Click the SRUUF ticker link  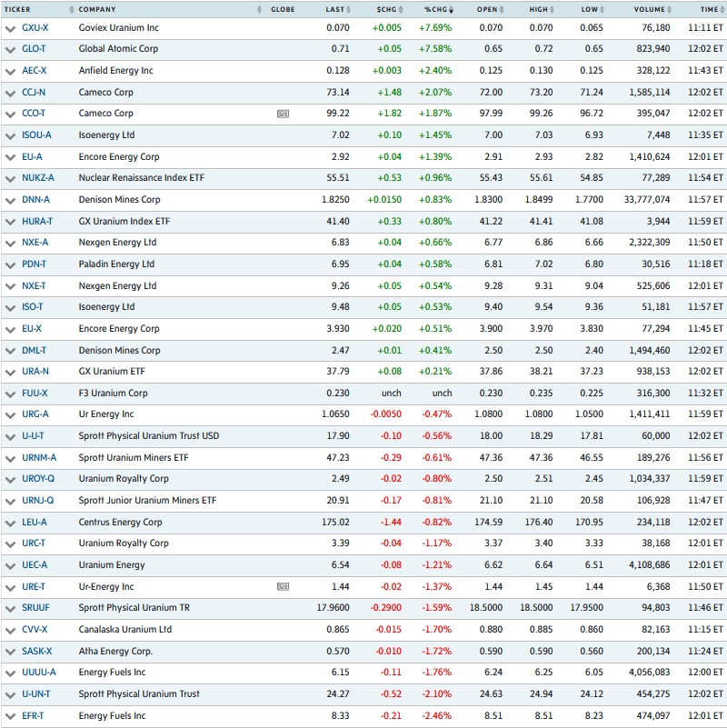(x=35, y=608)
